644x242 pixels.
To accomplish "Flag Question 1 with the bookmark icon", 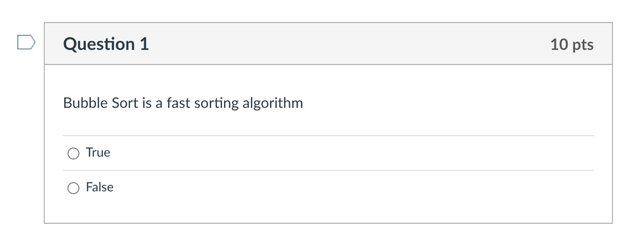I will tap(26, 42).
